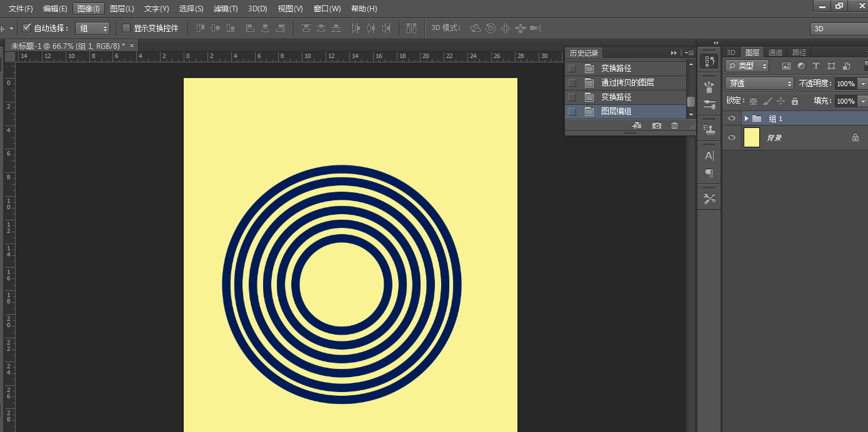The image size is (868, 432).
Task: Click the align vertical centers icon
Action: [x=216, y=28]
